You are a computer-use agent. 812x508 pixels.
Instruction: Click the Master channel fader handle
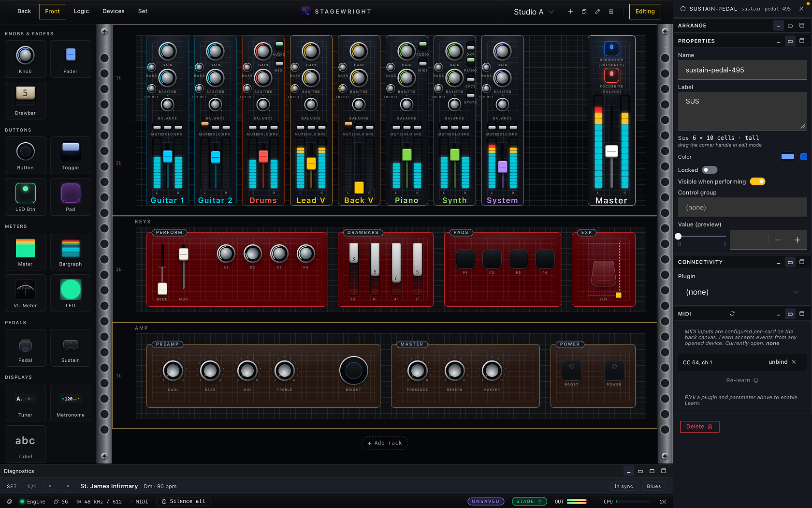611,151
